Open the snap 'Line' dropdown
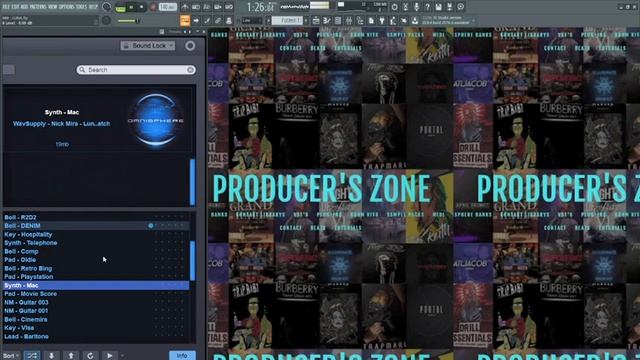The height and width of the screenshot is (360, 640). click(x=251, y=20)
